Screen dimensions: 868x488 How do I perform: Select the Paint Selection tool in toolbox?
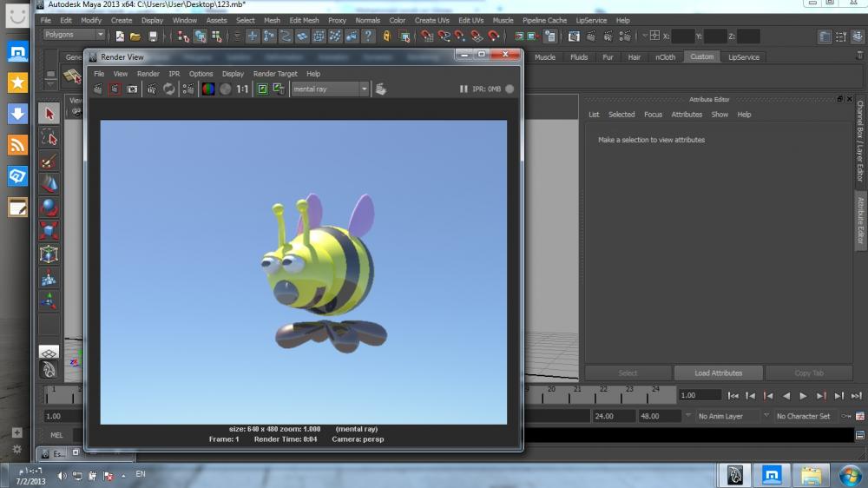pyautogui.click(x=49, y=161)
